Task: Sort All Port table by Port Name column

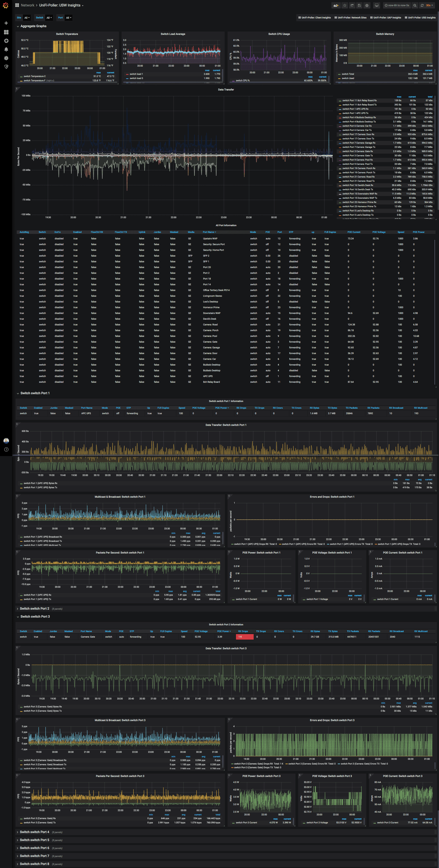Action: coord(209,232)
